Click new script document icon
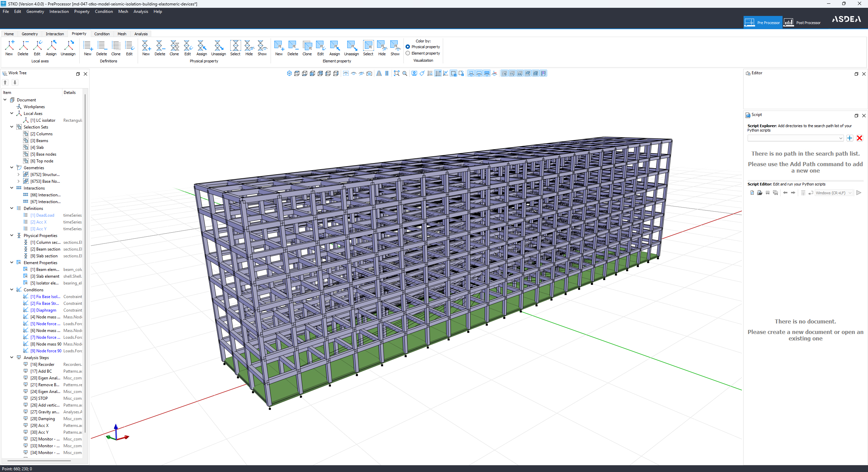 click(752, 193)
